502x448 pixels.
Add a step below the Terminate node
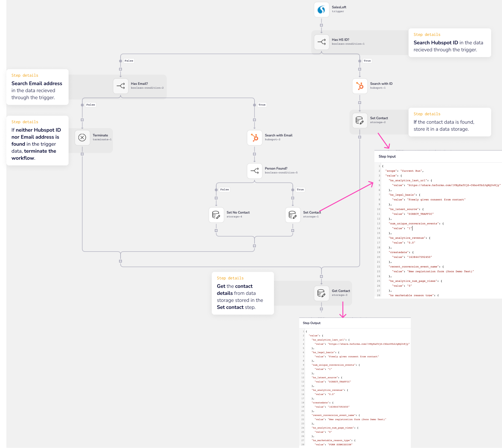click(82, 155)
